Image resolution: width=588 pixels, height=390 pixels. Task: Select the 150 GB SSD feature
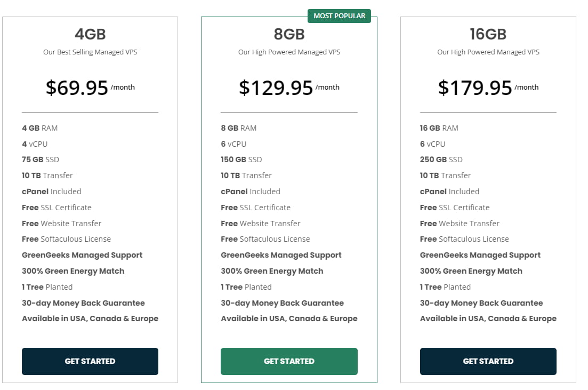click(x=241, y=160)
